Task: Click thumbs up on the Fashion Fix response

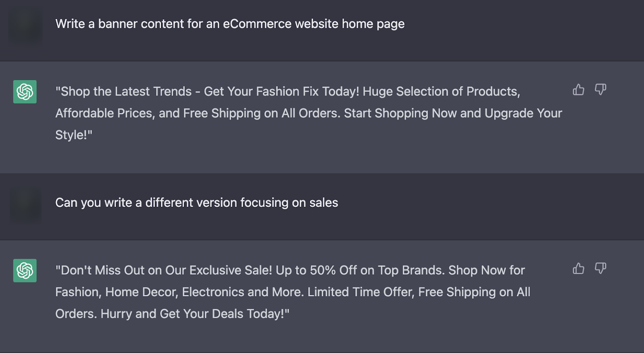Action: (x=578, y=89)
